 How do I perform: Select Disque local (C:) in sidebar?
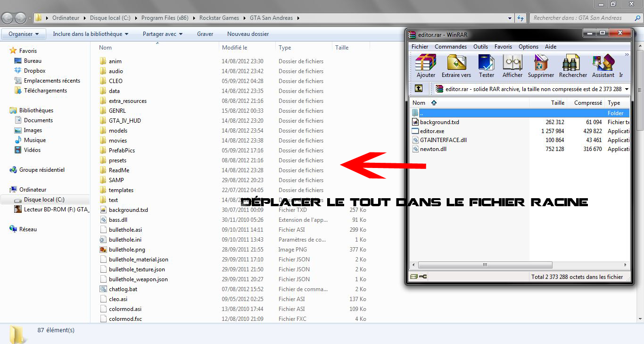tap(44, 200)
